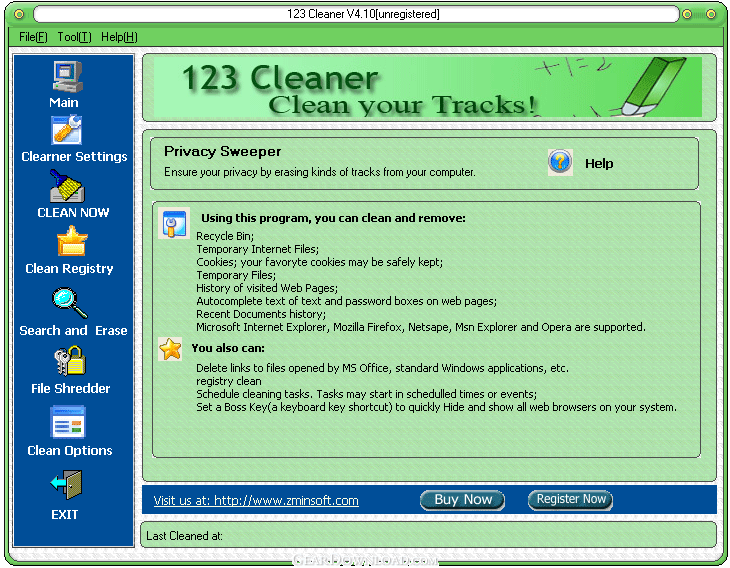Viewport: 730px width, 568px height.
Task: Click the eraser graphic in banner
Action: 654,86
